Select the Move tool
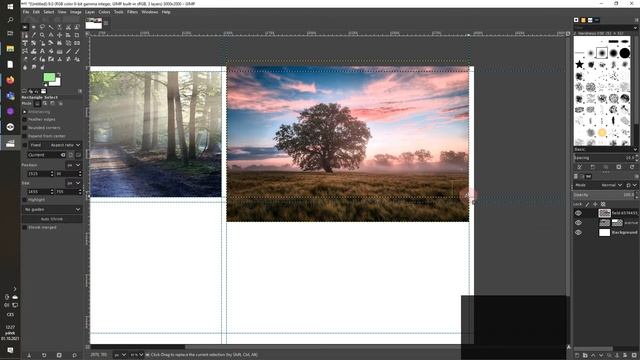Image resolution: width=640 pixels, height=360 pixels. tap(59, 35)
